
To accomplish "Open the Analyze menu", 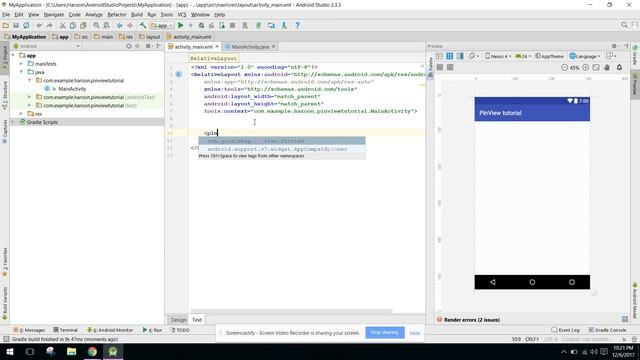I will (93, 14).
